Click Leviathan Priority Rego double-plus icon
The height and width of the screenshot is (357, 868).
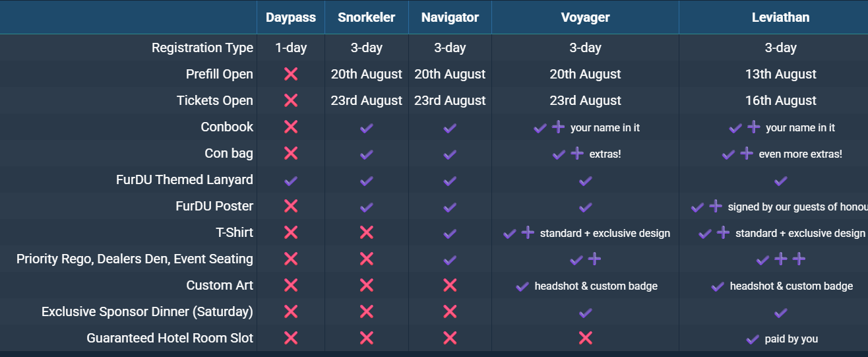[790, 259]
